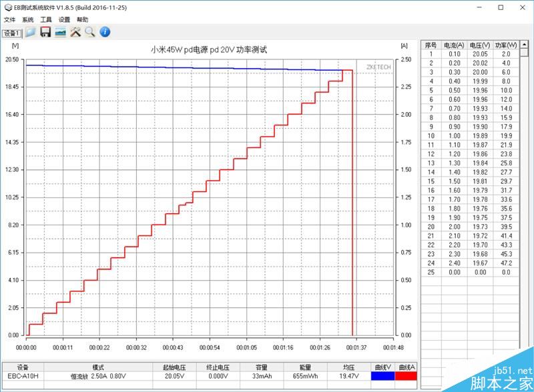Select power value 23.8 in row 12

coord(506,154)
